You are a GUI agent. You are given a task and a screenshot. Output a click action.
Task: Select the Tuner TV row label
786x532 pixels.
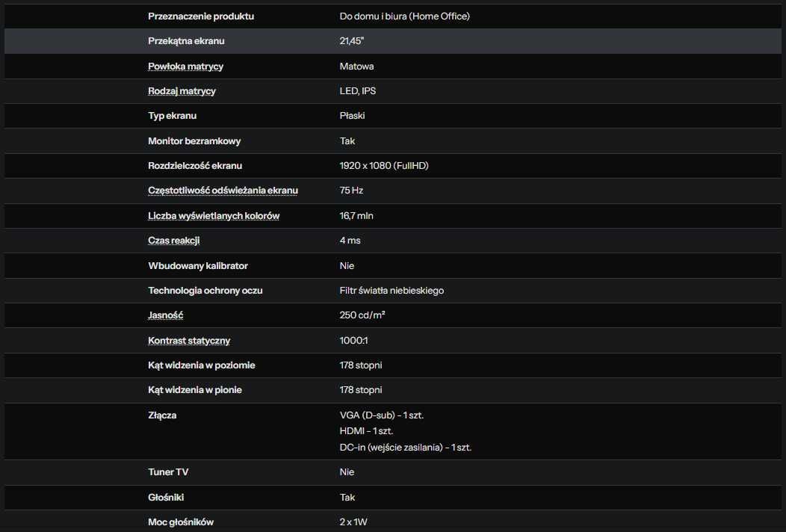tap(168, 471)
